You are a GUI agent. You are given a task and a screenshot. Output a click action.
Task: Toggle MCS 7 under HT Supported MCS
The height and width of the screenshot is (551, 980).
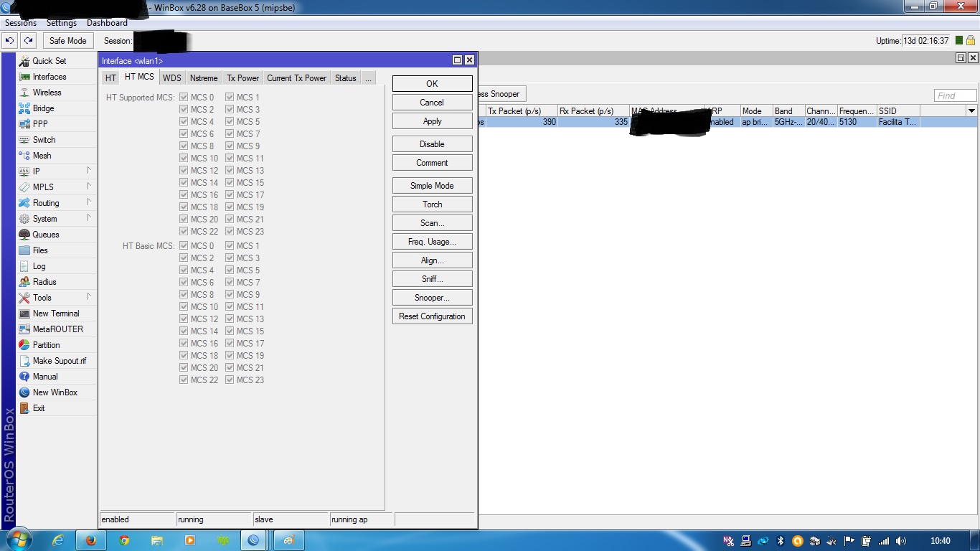pos(230,134)
